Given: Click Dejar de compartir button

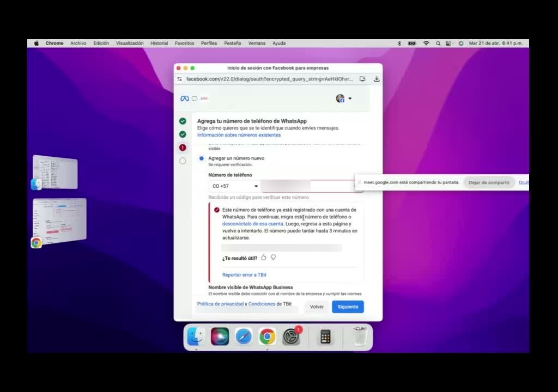Looking at the screenshot, I should point(489,182).
